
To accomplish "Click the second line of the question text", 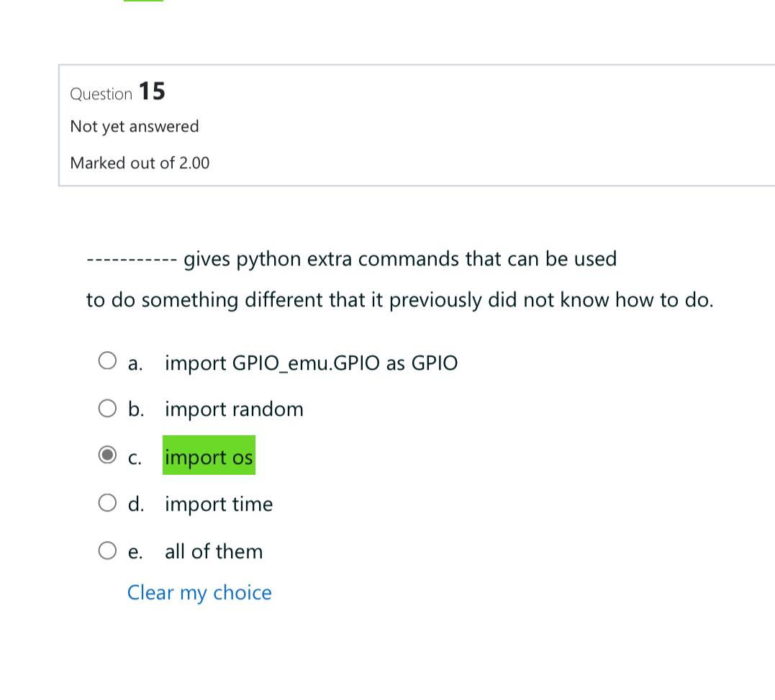I will tap(400, 300).
